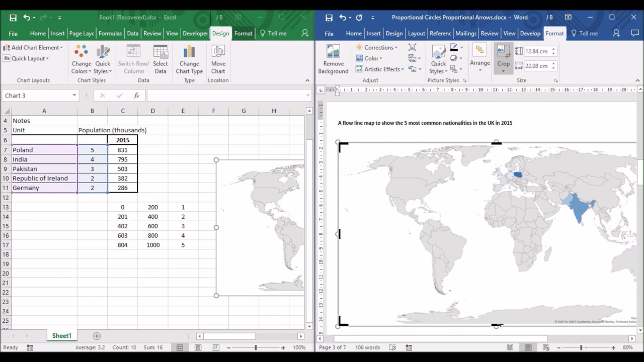
Task: Open Corrections dropdown in Word
Action: (x=376, y=47)
